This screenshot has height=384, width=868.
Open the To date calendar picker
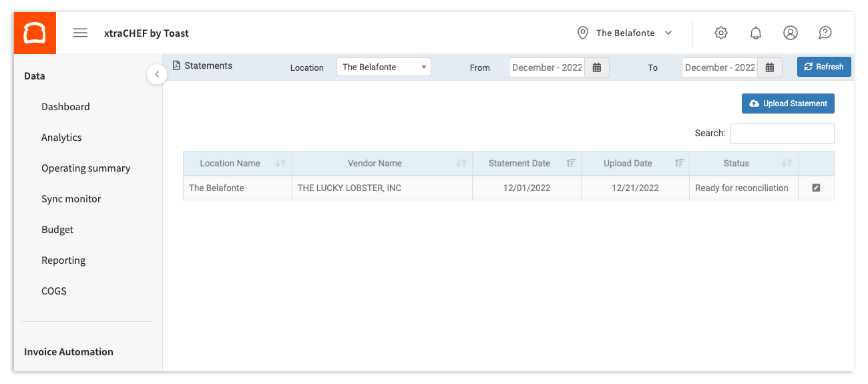769,67
